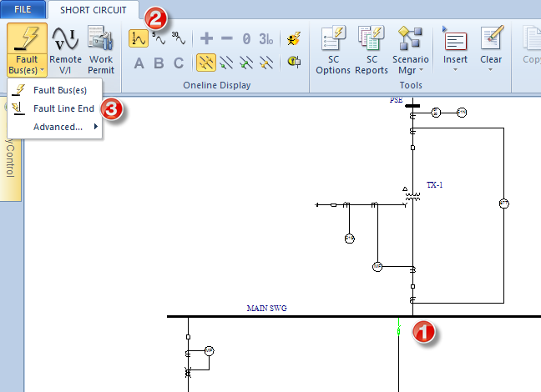Toggle the 1/2 cycle fault display

139,38
